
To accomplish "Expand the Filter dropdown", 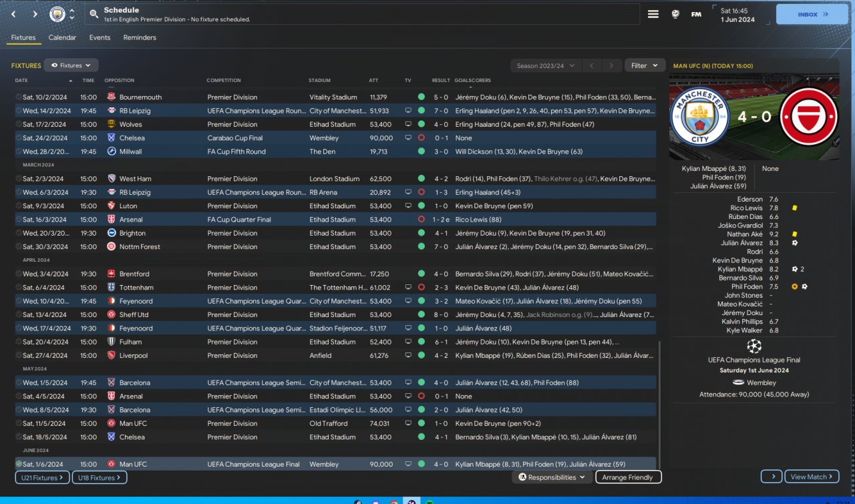I will tap(645, 65).
